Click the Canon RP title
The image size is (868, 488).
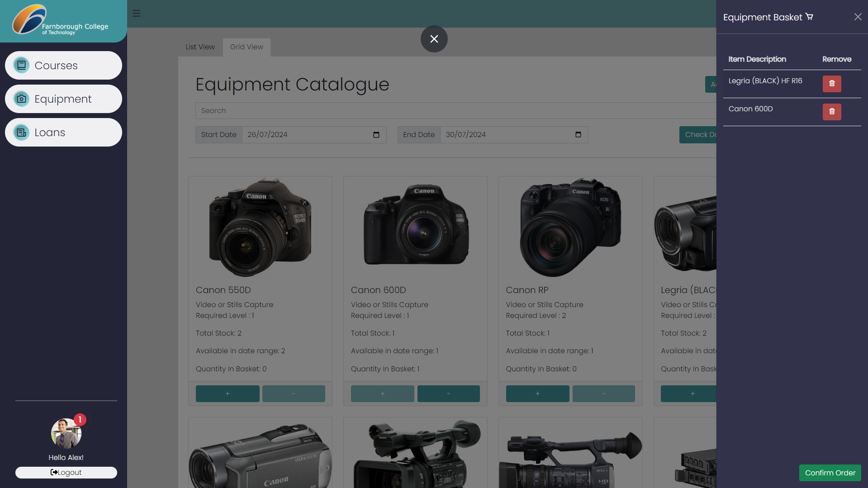[527, 290]
